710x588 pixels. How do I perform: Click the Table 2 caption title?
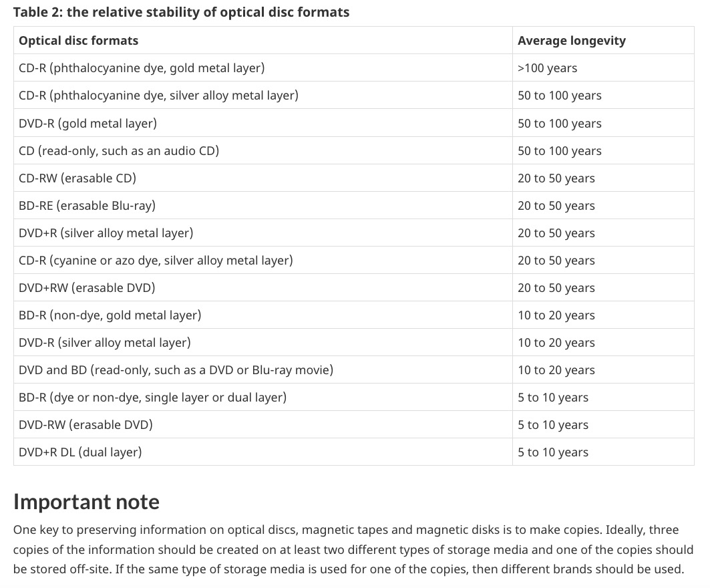[181, 12]
